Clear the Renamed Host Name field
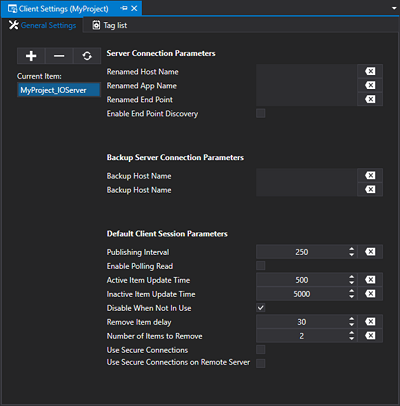This screenshot has height=406, width=400. [x=370, y=71]
